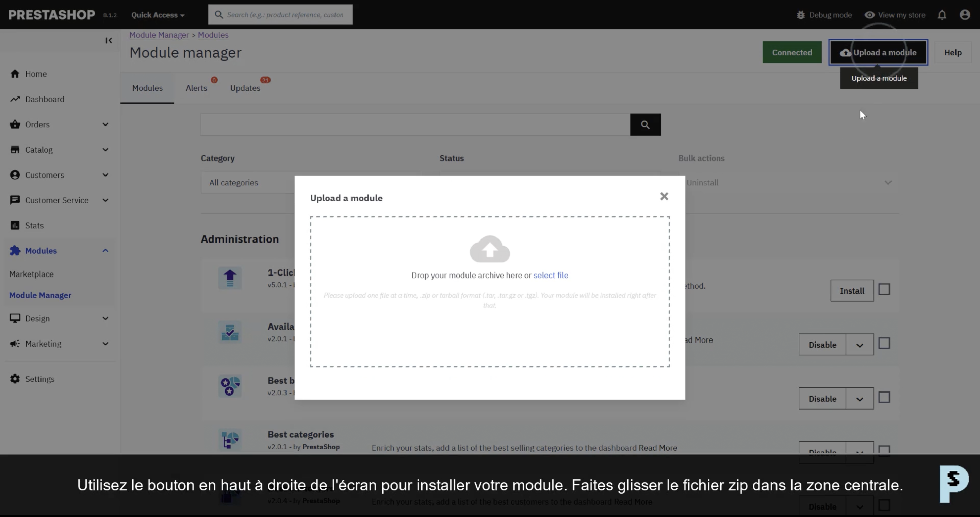Click the Best categories module icon

point(230,440)
